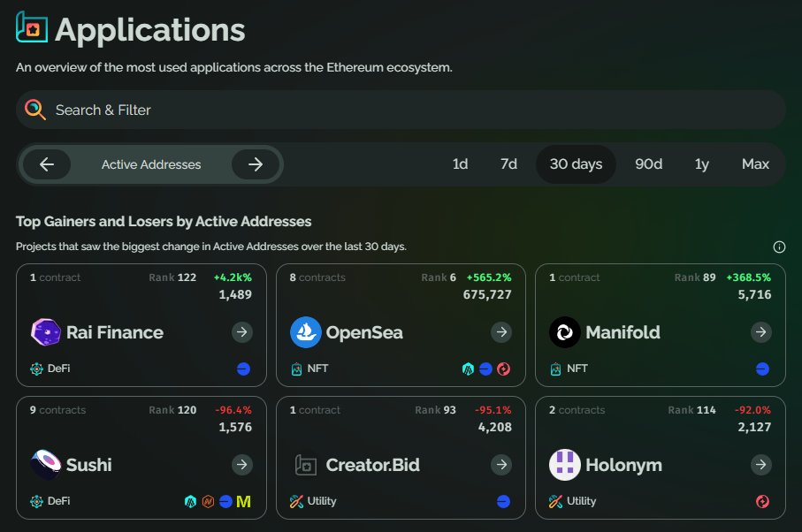Select the 1d time range
This screenshot has width=802, height=532.
tap(461, 164)
